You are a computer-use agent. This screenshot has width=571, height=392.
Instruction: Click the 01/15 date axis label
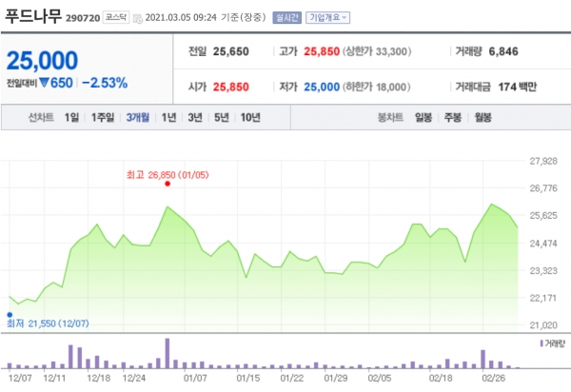(x=248, y=378)
